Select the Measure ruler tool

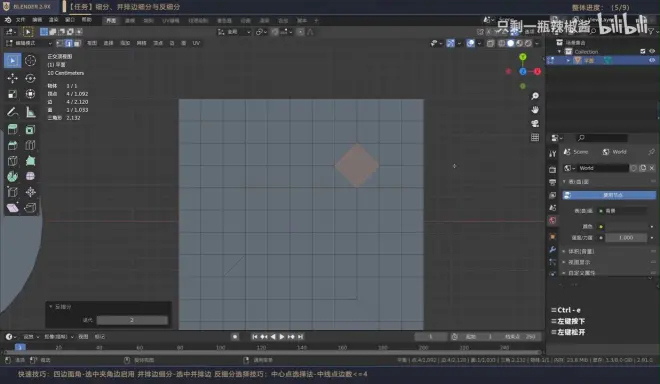(30, 112)
